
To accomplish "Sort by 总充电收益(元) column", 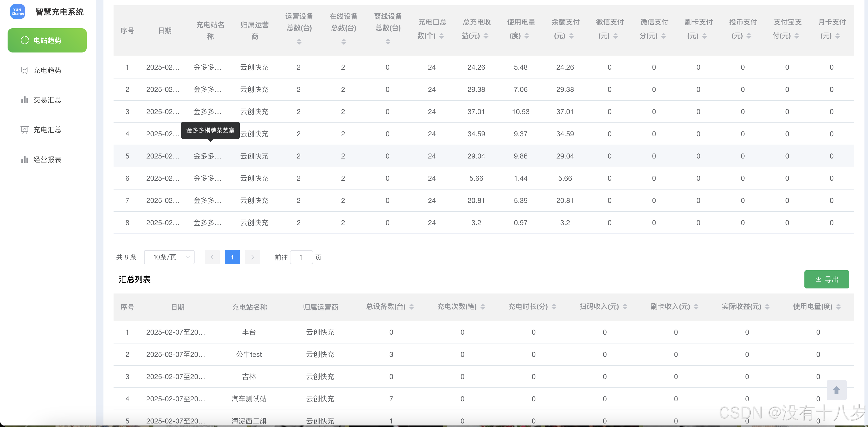I will [485, 36].
